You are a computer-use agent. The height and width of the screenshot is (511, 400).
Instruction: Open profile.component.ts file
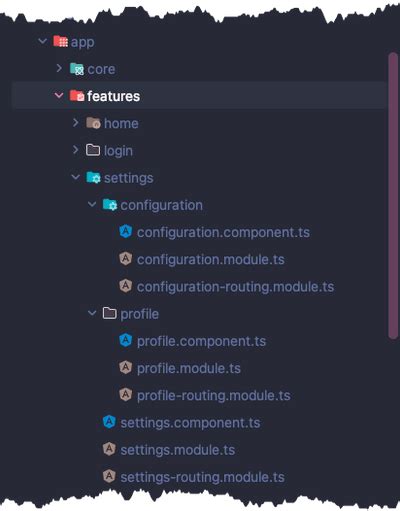[201, 341]
